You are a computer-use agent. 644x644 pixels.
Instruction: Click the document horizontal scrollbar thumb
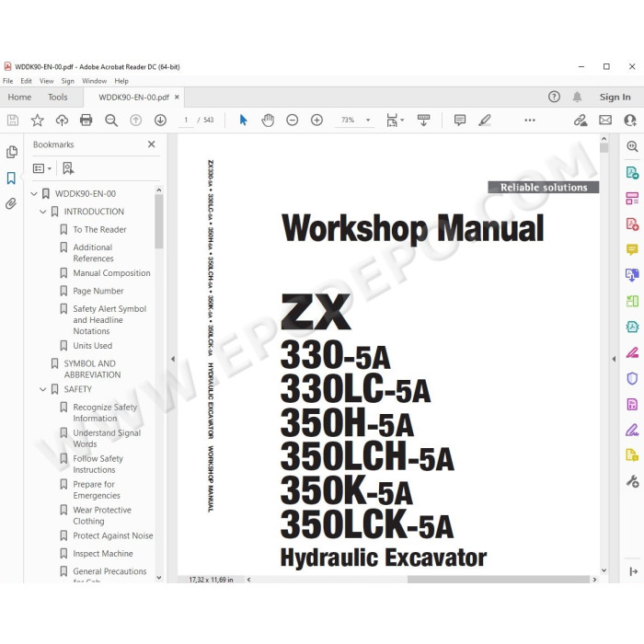click(x=499, y=580)
